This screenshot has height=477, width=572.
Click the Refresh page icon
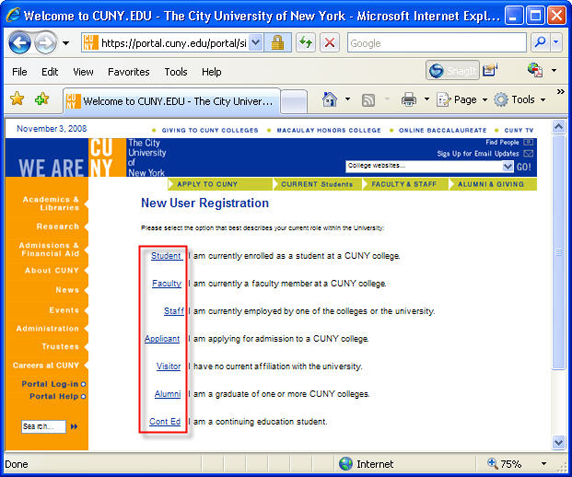pos(306,43)
